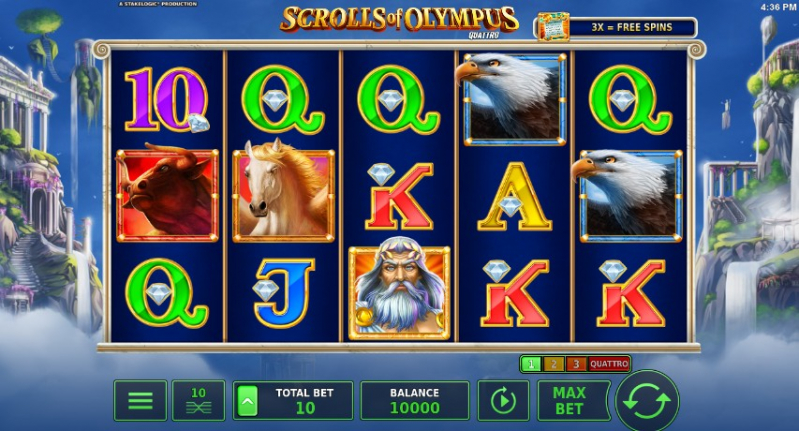Image resolution: width=799 pixels, height=431 pixels.
Task: Click the blue J symbol
Action: (x=283, y=292)
